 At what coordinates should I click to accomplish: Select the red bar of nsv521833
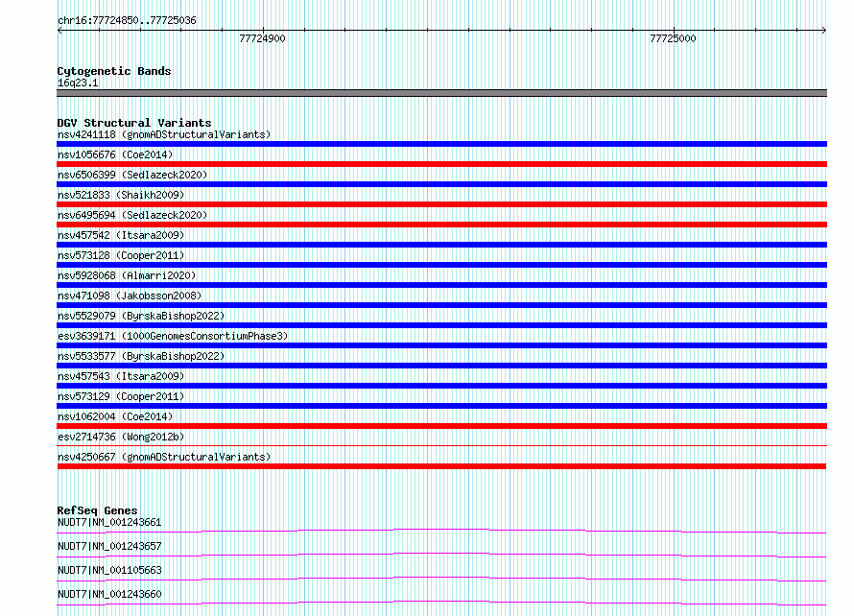click(x=441, y=204)
